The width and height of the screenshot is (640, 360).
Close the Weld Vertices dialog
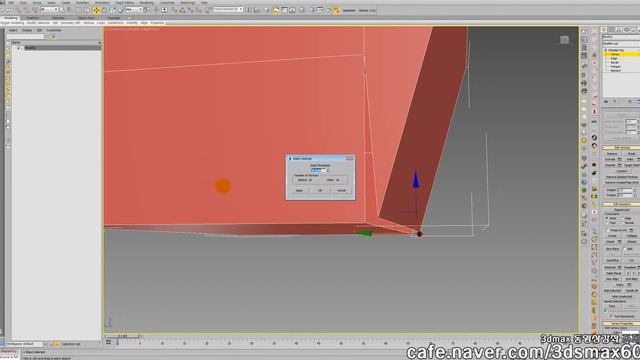point(350,158)
